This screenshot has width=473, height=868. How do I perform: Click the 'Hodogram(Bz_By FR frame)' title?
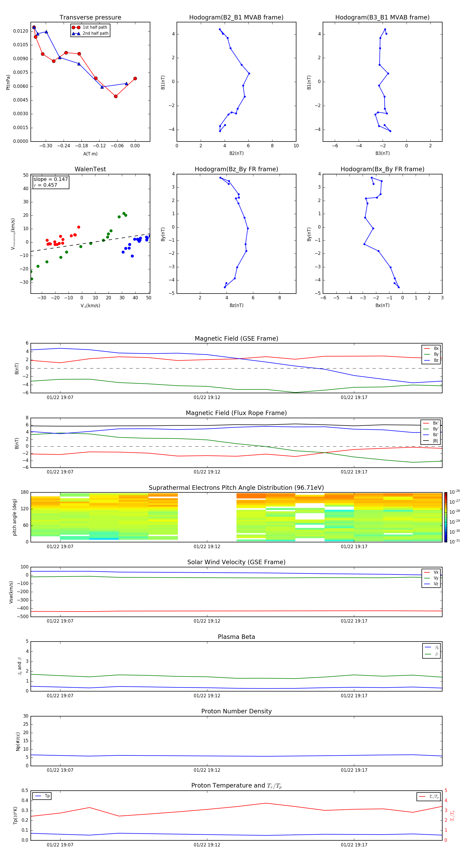(236, 169)
